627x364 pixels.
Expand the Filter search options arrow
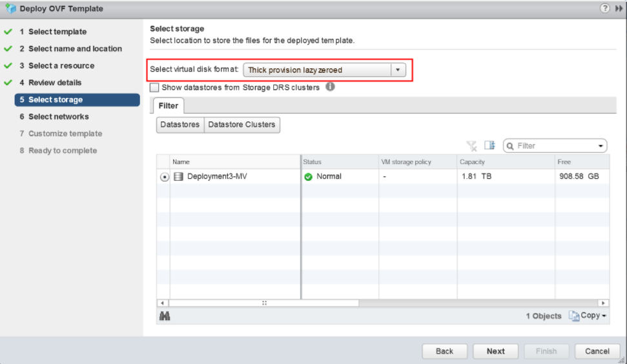point(601,147)
